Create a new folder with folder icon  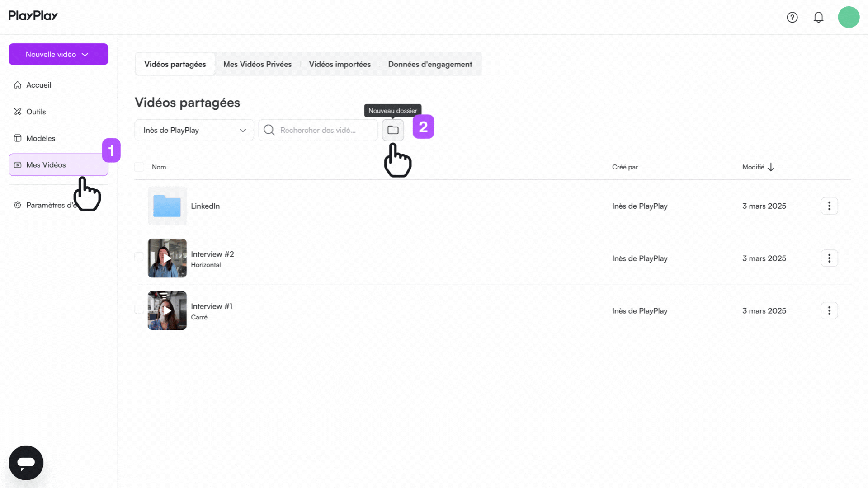[393, 130]
